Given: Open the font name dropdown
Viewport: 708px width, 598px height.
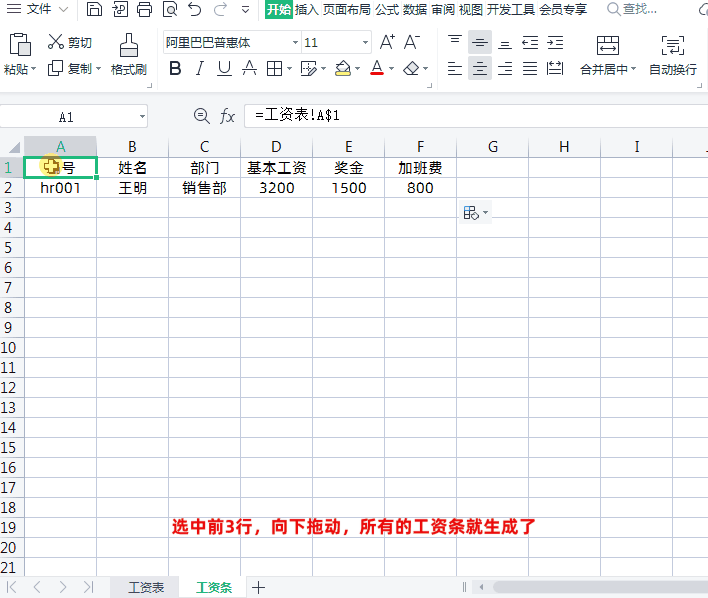Looking at the screenshot, I should 295,42.
